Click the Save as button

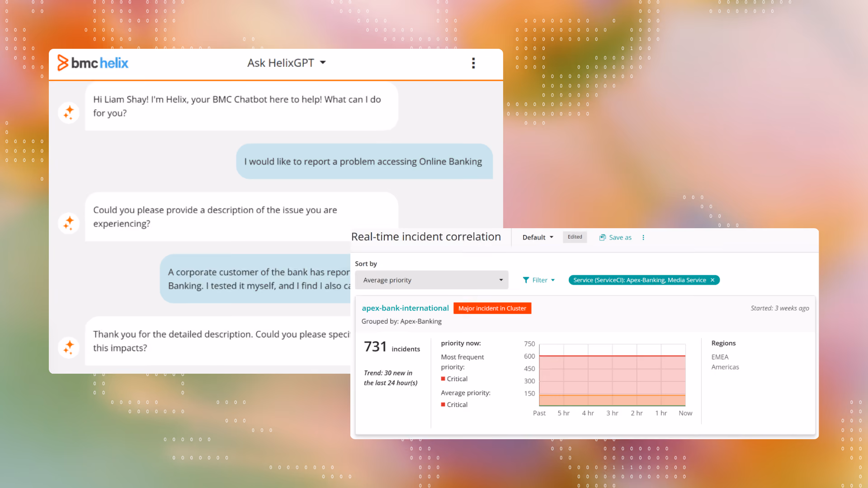click(615, 237)
